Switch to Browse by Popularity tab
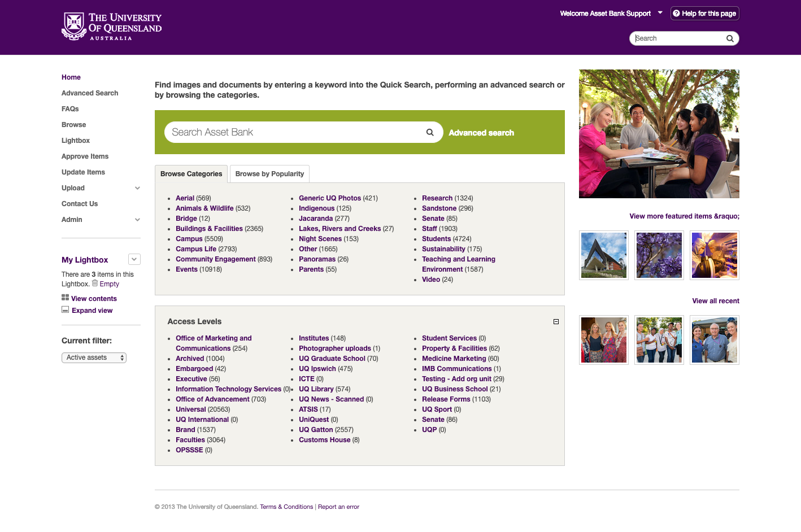The width and height of the screenshot is (801, 532). click(269, 174)
